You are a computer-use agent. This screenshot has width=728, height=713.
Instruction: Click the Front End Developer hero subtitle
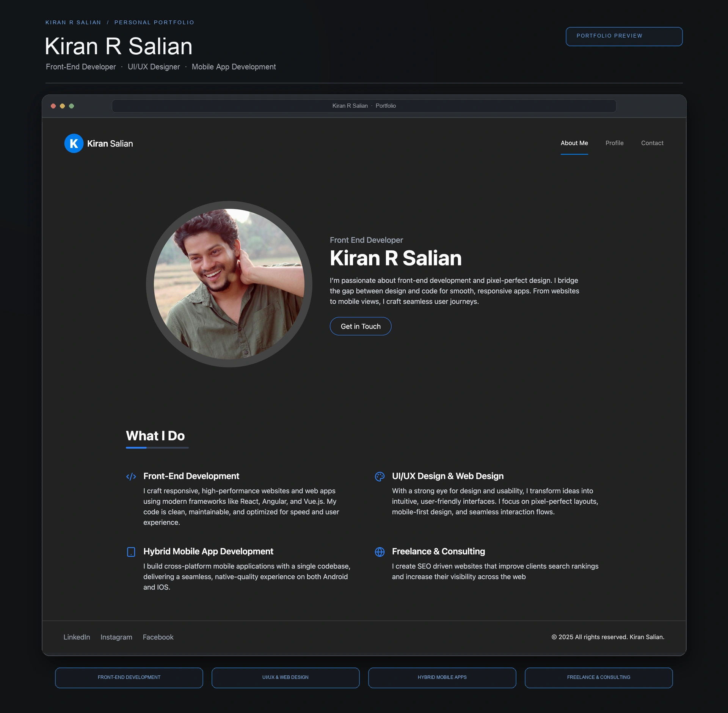coord(366,240)
